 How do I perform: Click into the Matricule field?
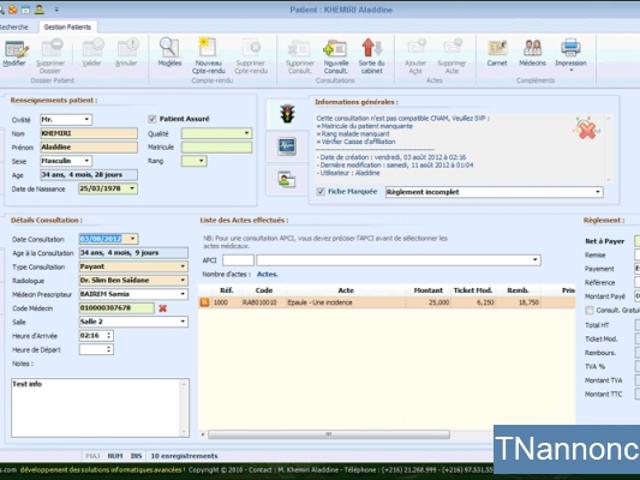point(217,147)
